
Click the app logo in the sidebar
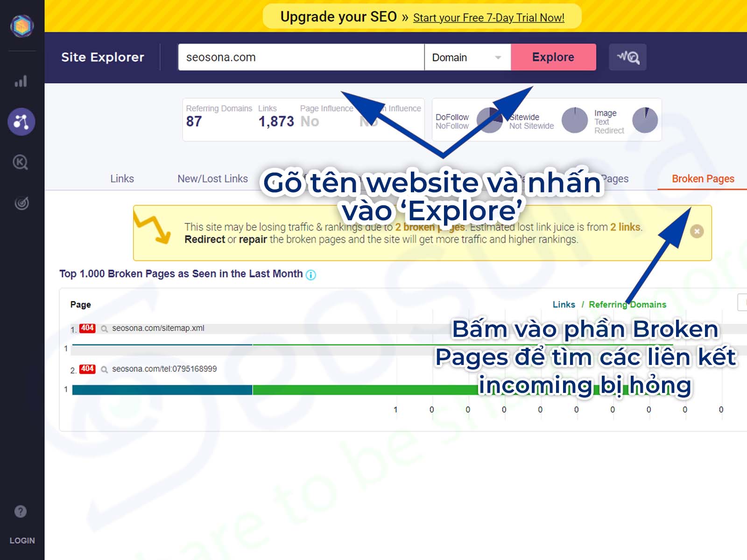click(22, 26)
